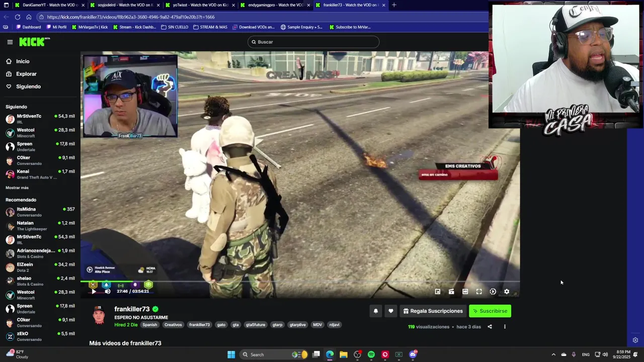This screenshot has height=362, width=644.
Task: Switch to soyjodelrd browser tab
Action: click(124, 5)
